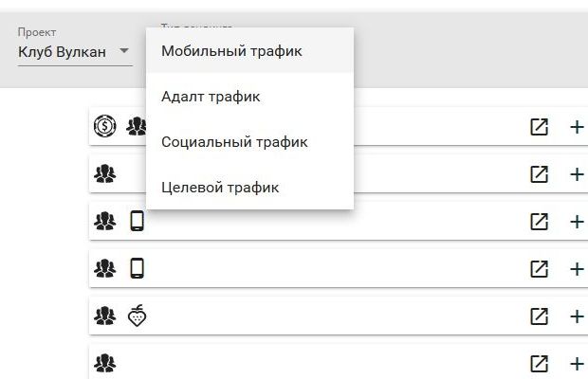588x379 pixels.
Task: Open the Проект dropdown arrow
Action: pyautogui.click(x=124, y=50)
